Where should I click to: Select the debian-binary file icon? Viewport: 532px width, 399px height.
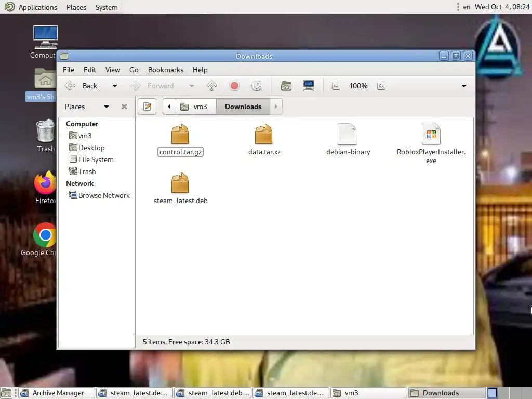click(347, 134)
